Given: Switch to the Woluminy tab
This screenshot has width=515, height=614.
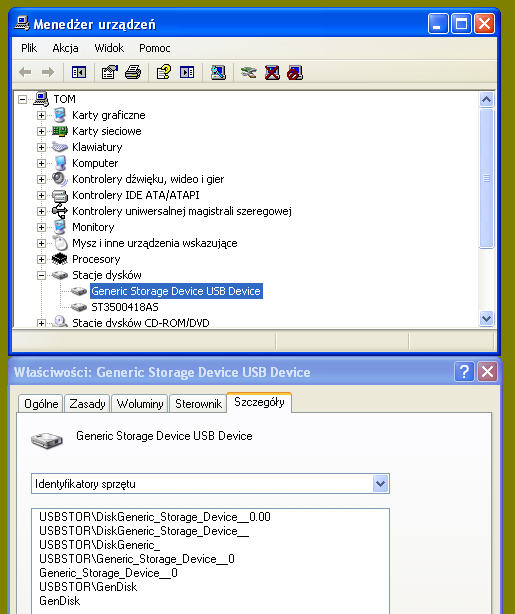Looking at the screenshot, I should tap(140, 404).
